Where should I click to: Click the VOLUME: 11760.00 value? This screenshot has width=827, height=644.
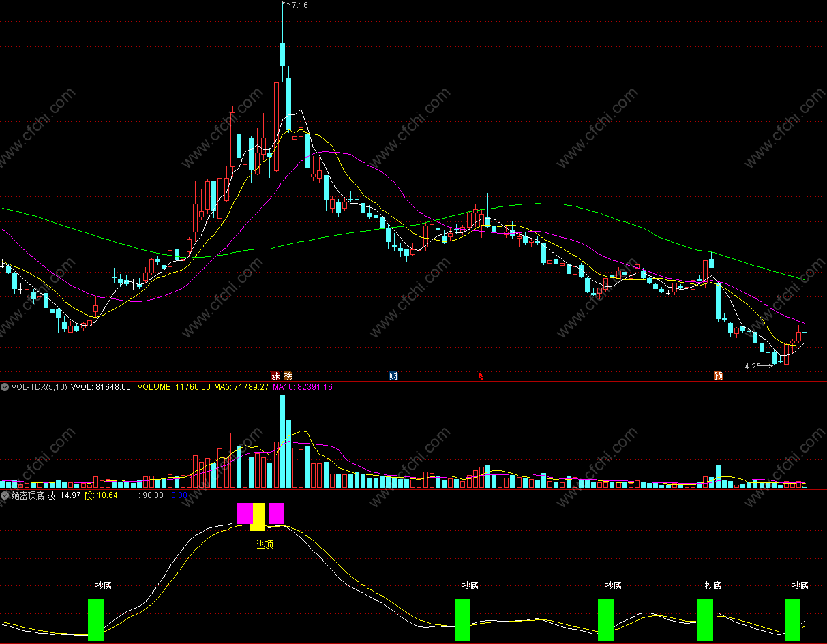(x=174, y=387)
